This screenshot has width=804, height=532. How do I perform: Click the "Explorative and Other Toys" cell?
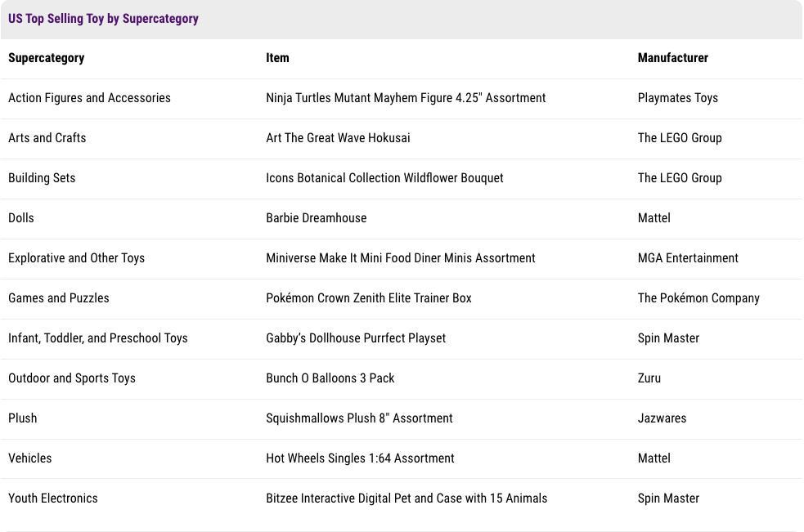point(76,257)
